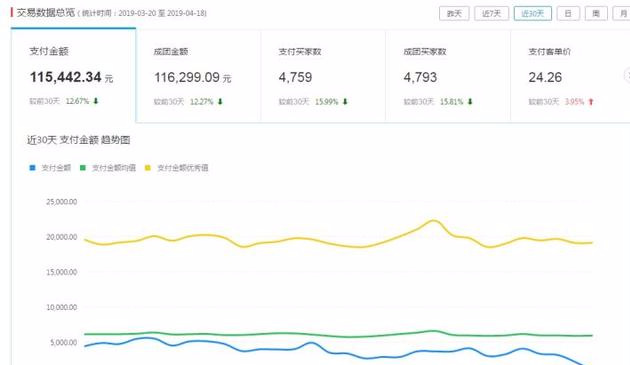The image size is (630, 365).
Task: Open the 支付金额 metric card
Action: point(74,76)
